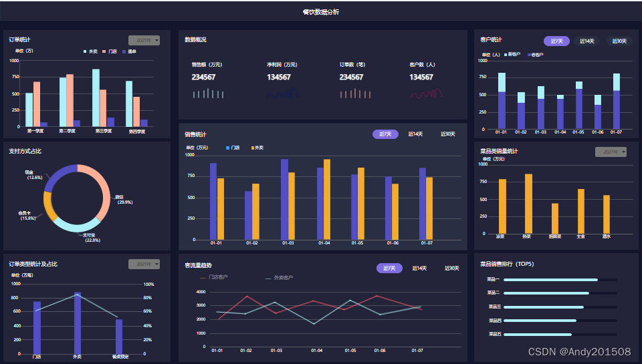Click the sparkline bar icon under 销售额
Screen dimensions: 642x364
coord(208,94)
